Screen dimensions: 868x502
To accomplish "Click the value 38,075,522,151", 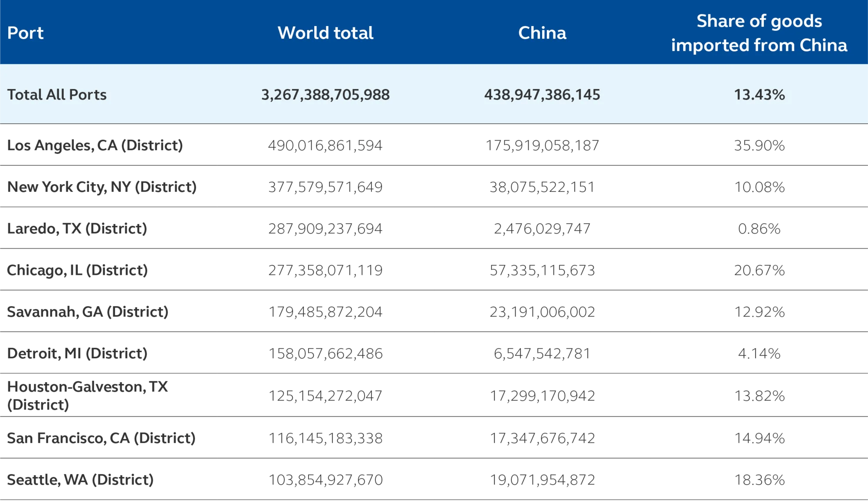I will [542, 187].
